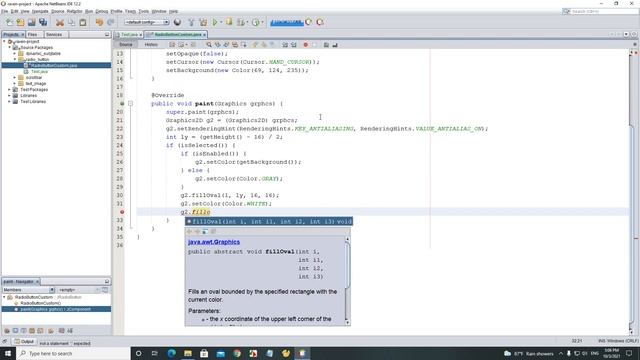Expand the Libraries node
Screen dimensions: 640x360
10,96
